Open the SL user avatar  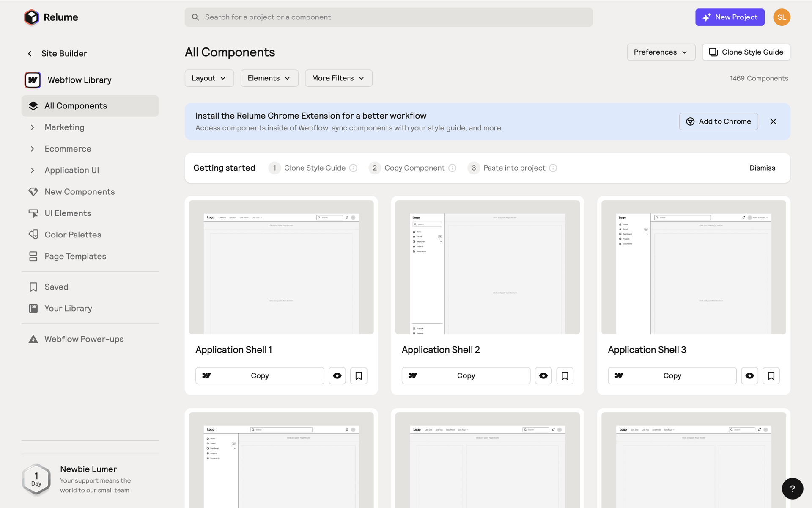[x=782, y=17]
